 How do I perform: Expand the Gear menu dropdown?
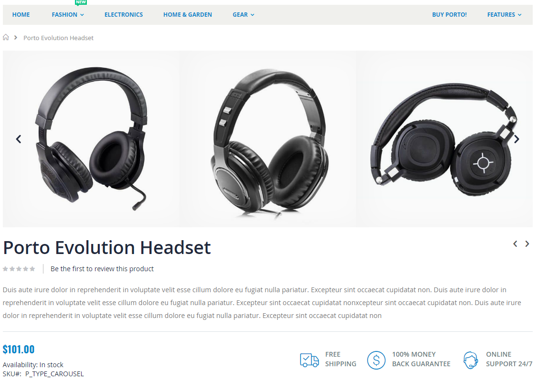pyautogui.click(x=243, y=15)
